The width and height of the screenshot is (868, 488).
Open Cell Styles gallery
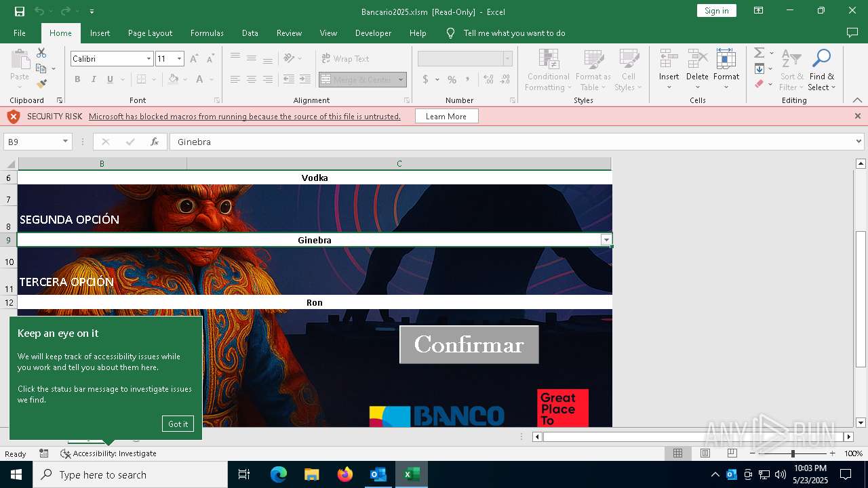[x=629, y=70]
